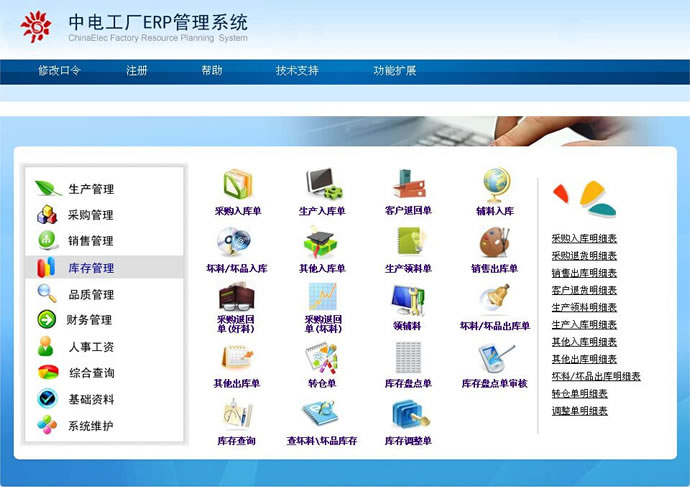The height and width of the screenshot is (487, 690).
Task: Click the 坏料/坏品出库单 bell icon
Action: 496,297
